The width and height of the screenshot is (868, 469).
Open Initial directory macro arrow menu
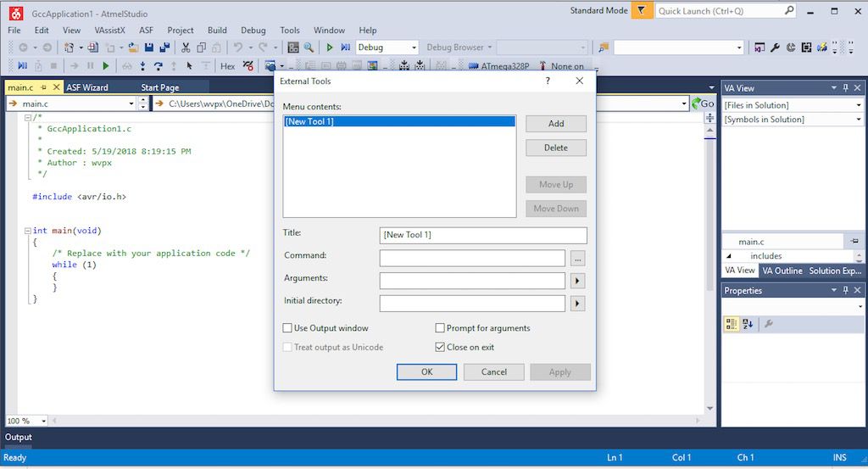(x=577, y=304)
